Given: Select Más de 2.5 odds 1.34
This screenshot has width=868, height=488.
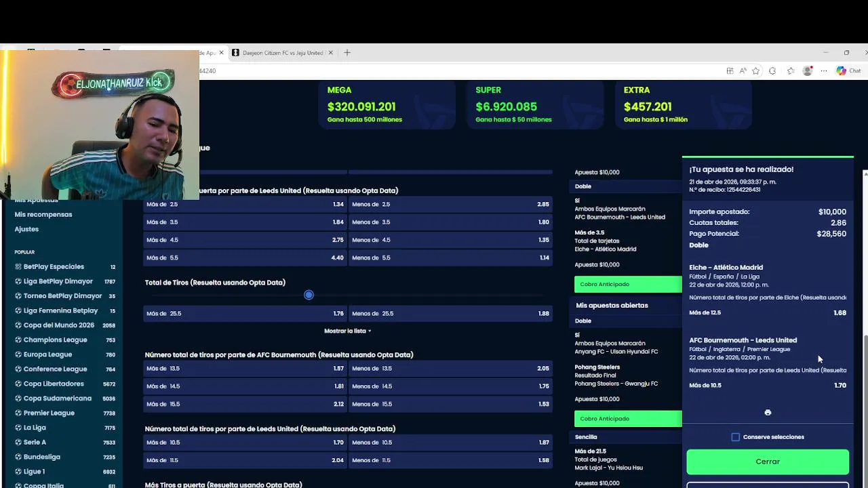Looking at the screenshot, I should click(245, 205).
